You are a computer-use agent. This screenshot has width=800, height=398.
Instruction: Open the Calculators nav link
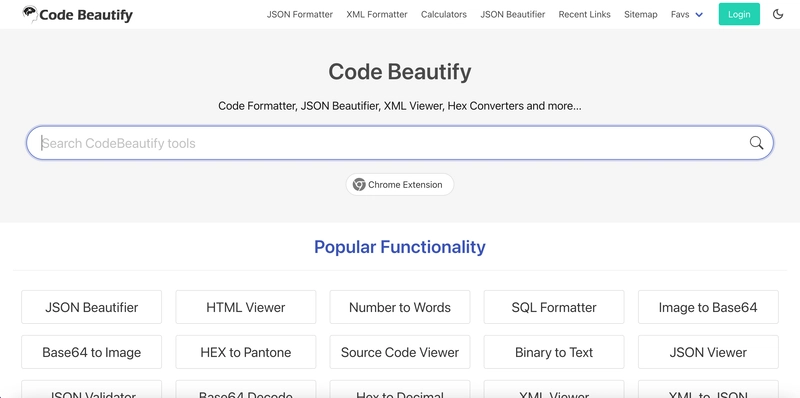pyautogui.click(x=443, y=15)
